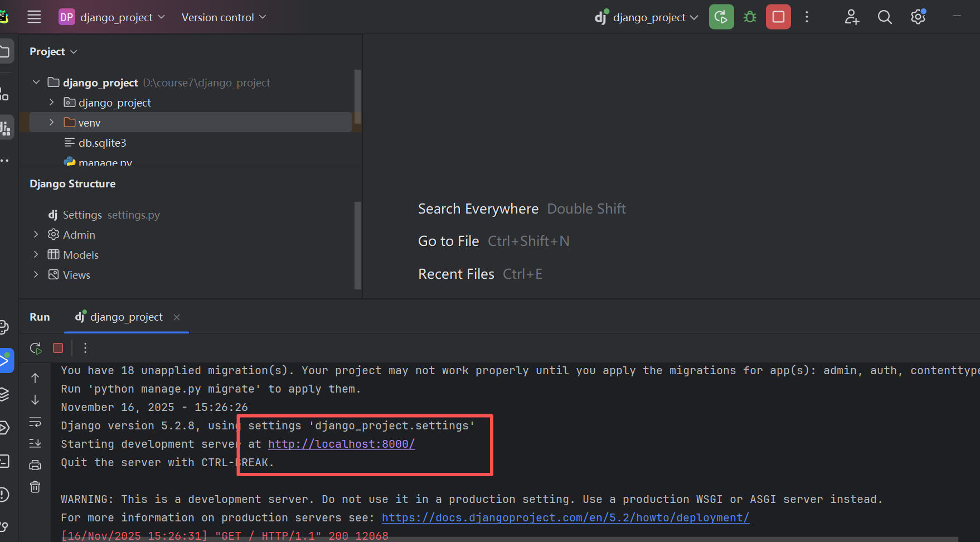
Task: Click the 'Quit the server with CTRL-BREAK.' line
Action: pyautogui.click(x=167, y=462)
